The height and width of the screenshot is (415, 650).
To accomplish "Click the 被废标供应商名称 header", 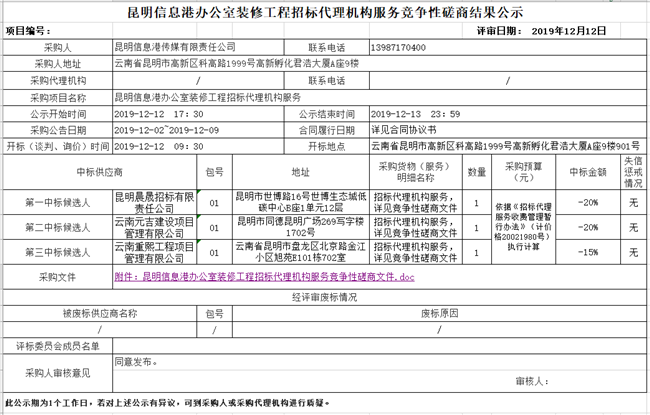I will click(99, 313).
